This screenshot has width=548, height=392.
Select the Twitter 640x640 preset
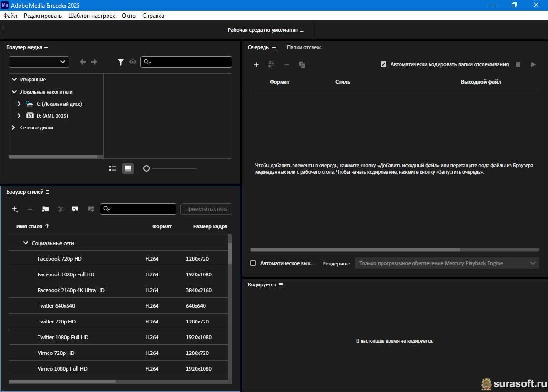click(118, 306)
